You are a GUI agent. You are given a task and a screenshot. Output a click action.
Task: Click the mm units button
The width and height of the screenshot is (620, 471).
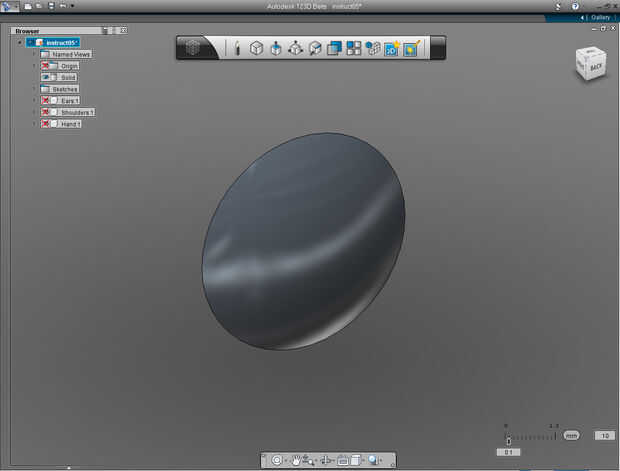tap(571, 436)
